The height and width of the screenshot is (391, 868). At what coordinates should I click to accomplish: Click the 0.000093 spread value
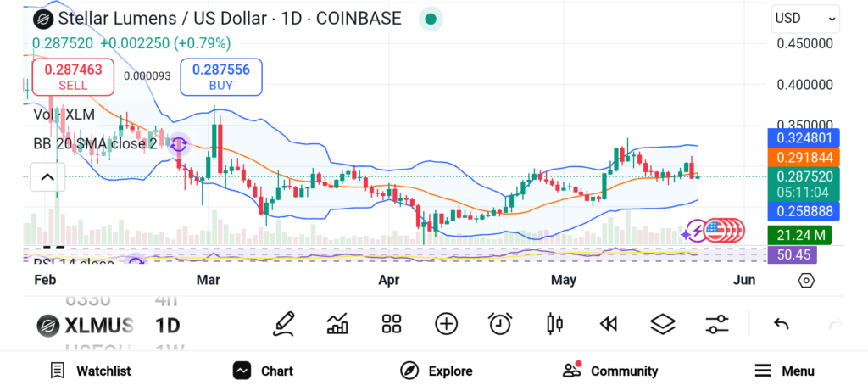coord(147,76)
